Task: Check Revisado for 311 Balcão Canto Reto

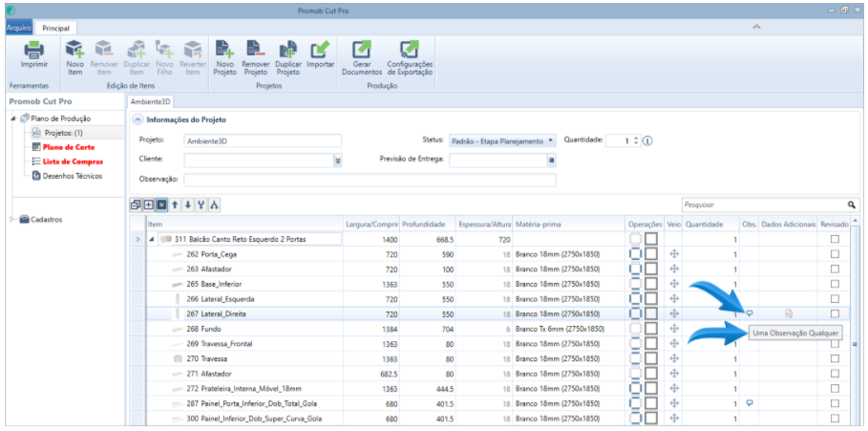Action: tap(835, 239)
